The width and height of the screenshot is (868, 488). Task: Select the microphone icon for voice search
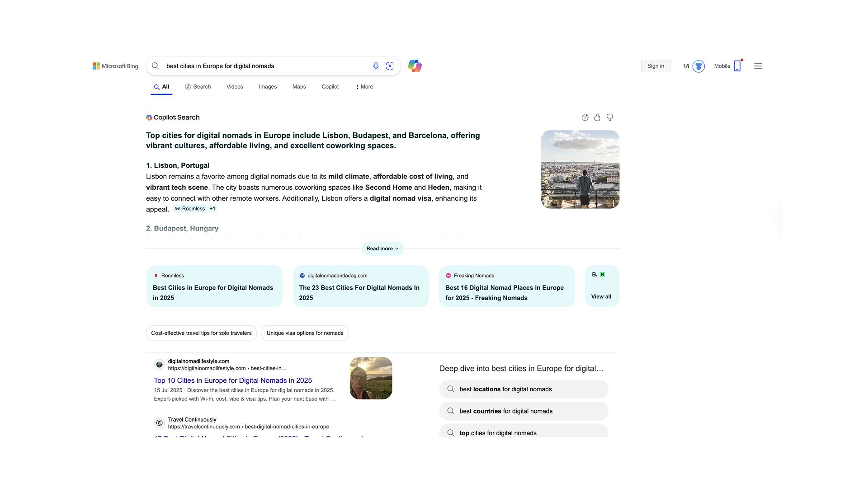click(x=376, y=66)
